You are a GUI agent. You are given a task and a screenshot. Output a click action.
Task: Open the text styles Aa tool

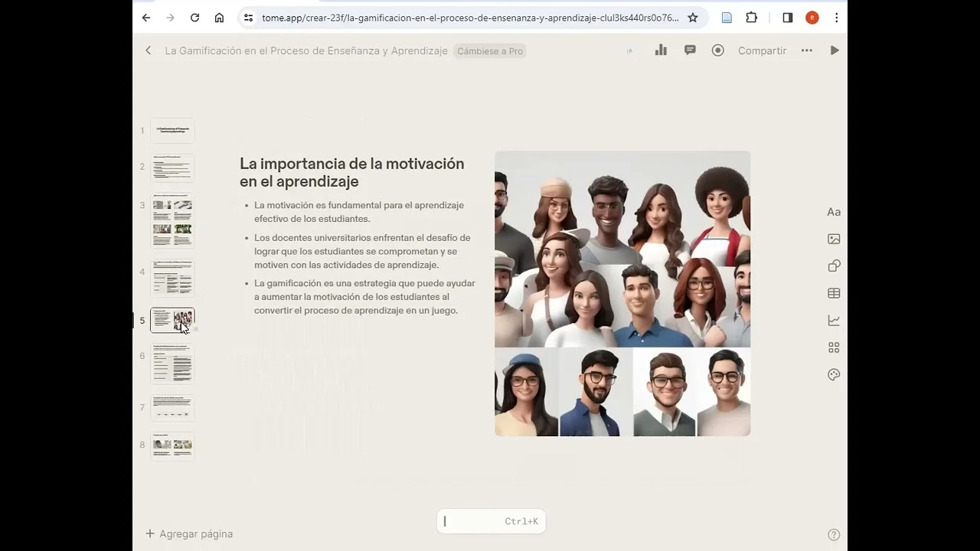834,212
